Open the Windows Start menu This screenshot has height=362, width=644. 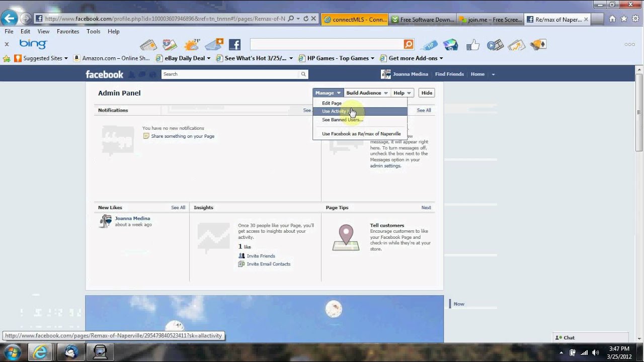pos(12,351)
